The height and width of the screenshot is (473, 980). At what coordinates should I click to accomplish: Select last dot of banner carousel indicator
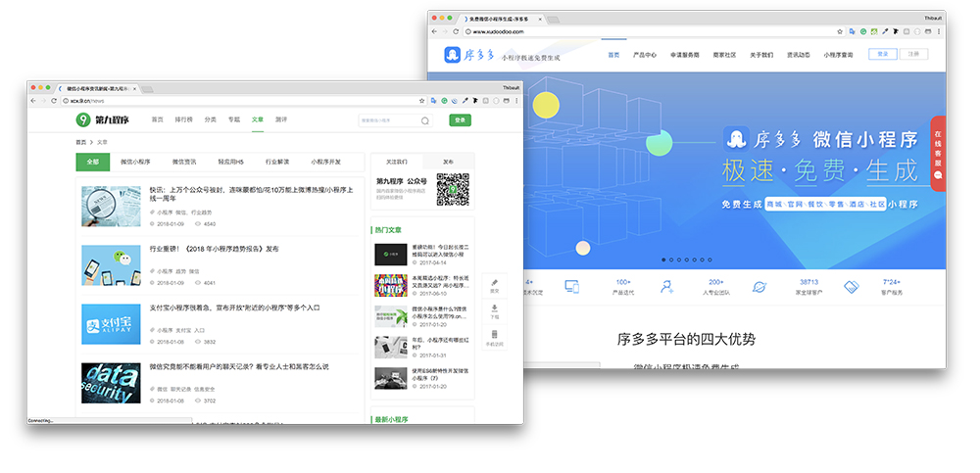pyautogui.click(x=710, y=260)
